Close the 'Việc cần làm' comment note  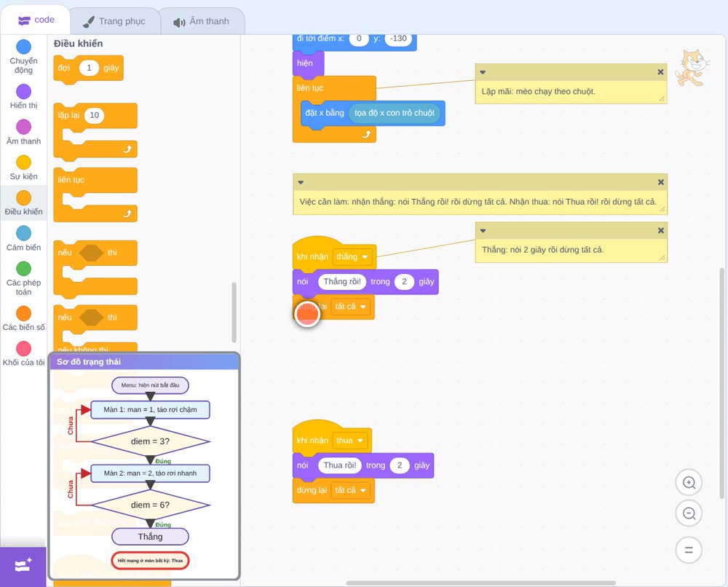[x=661, y=182]
